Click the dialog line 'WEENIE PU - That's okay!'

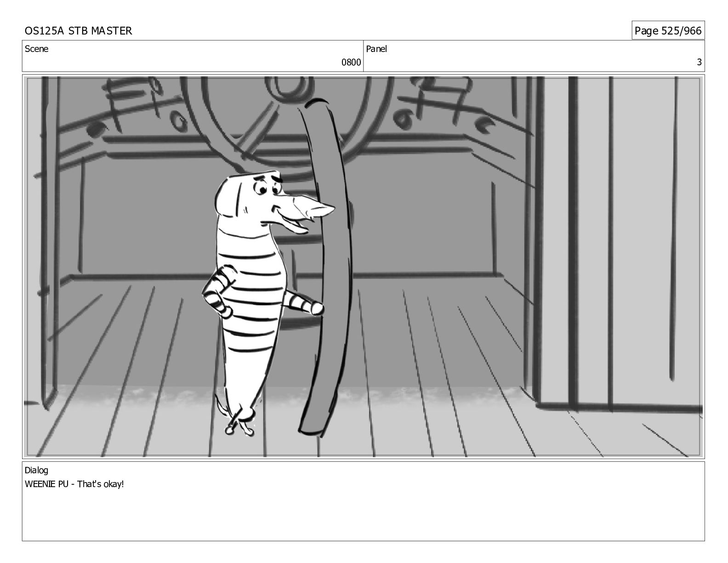point(74,484)
